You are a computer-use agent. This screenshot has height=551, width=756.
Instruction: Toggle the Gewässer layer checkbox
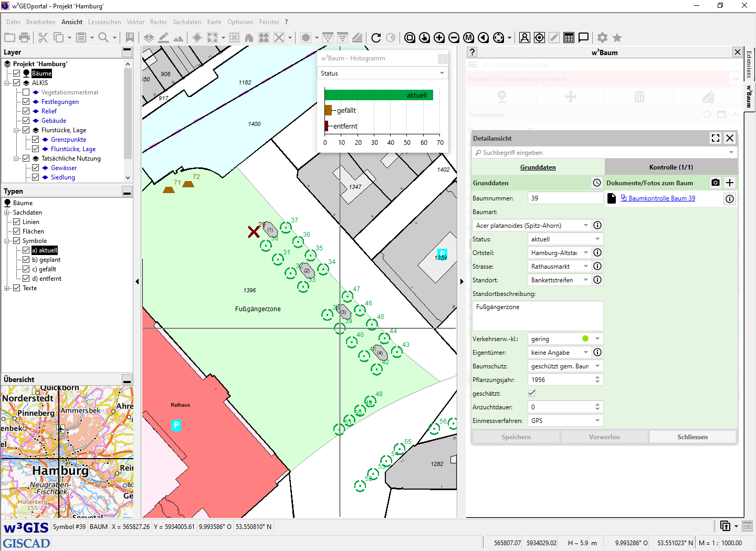(35, 168)
